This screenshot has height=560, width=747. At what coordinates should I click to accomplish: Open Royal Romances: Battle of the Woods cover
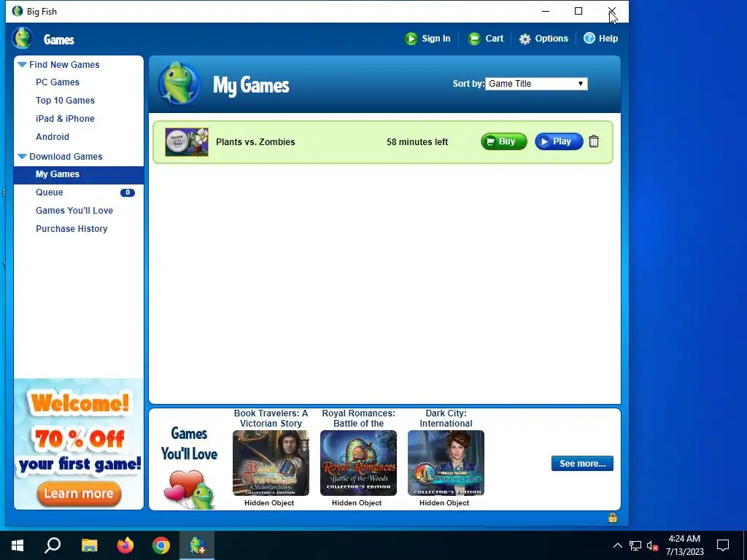tap(358, 463)
